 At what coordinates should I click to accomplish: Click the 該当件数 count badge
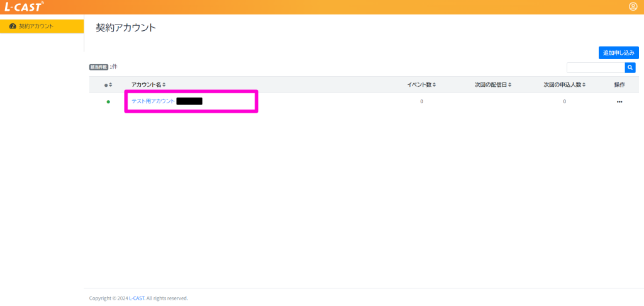point(99,67)
